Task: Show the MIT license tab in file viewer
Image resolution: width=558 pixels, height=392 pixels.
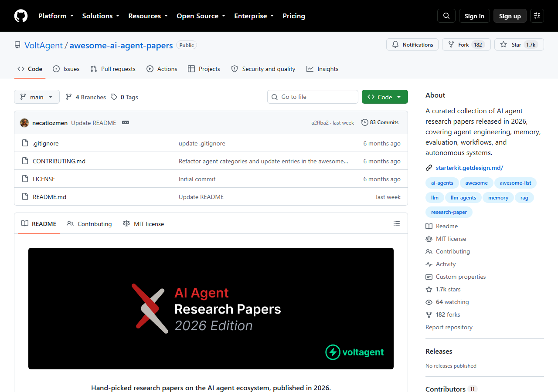Action: 143,224
